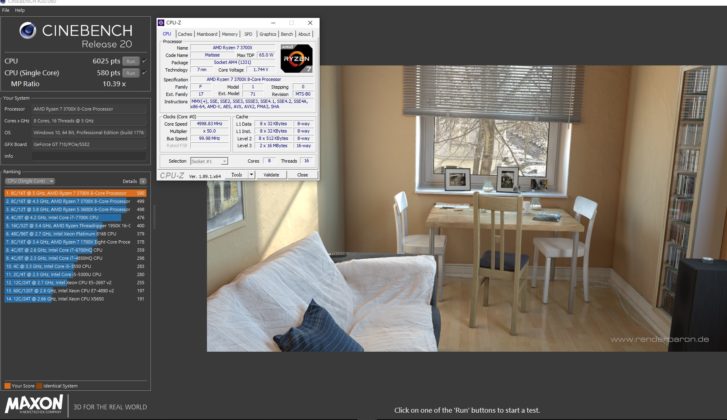The height and width of the screenshot is (420, 727).
Task: Click the Multiplier value x 50.0
Action: pos(210,131)
